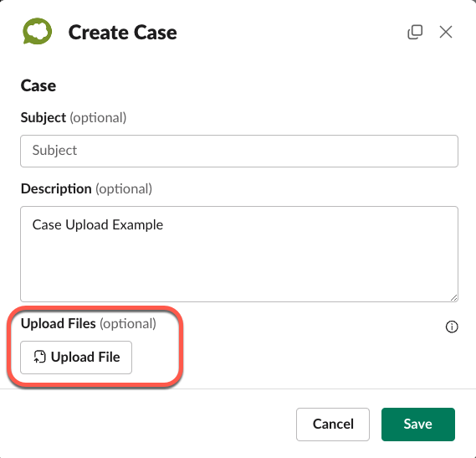The width and height of the screenshot is (476, 458).
Task: Click the Upload Files label
Action: pyautogui.click(x=59, y=323)
